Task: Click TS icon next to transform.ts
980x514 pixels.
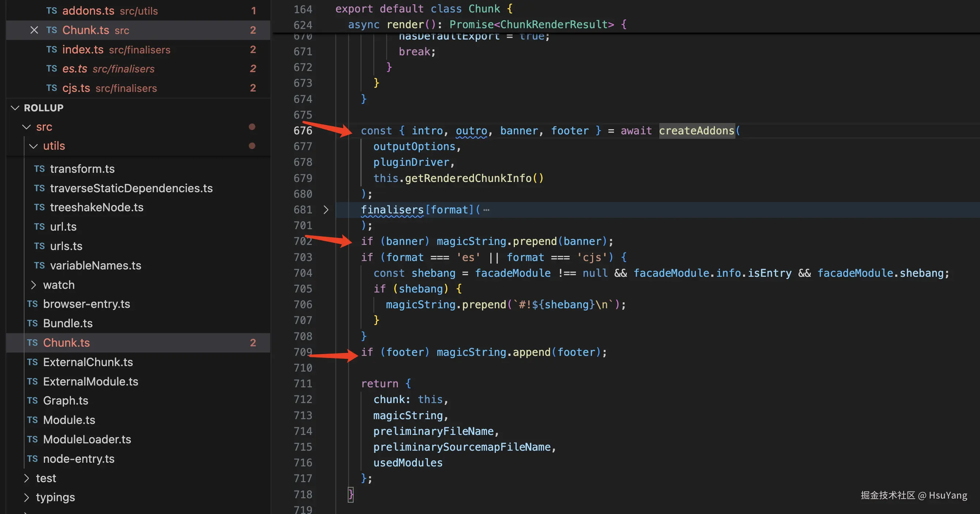Action: [x=39, y=169]
